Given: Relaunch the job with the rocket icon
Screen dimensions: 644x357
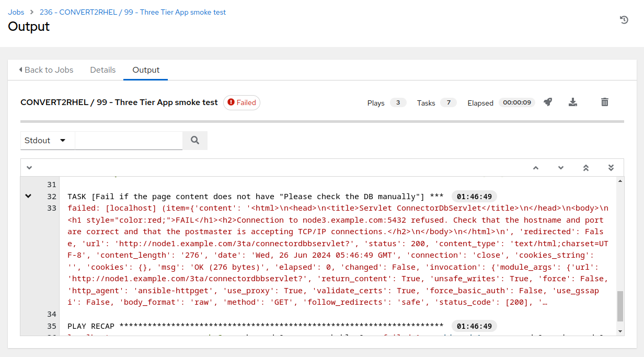Looking at the screenshot, I should coord(547,102).
